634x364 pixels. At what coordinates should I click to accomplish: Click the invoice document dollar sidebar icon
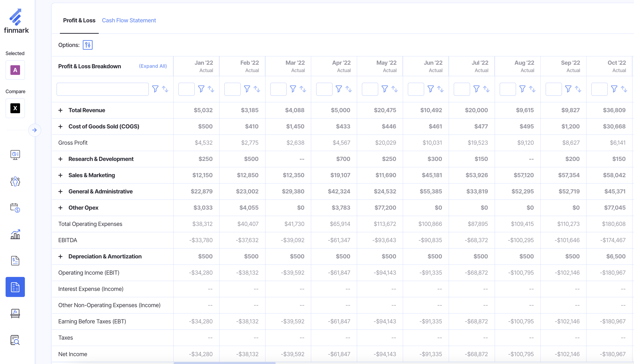coord(15,261)
